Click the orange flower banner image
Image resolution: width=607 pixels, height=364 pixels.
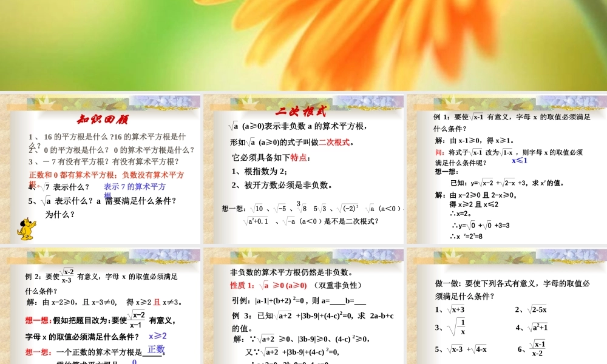click(303, 45)
